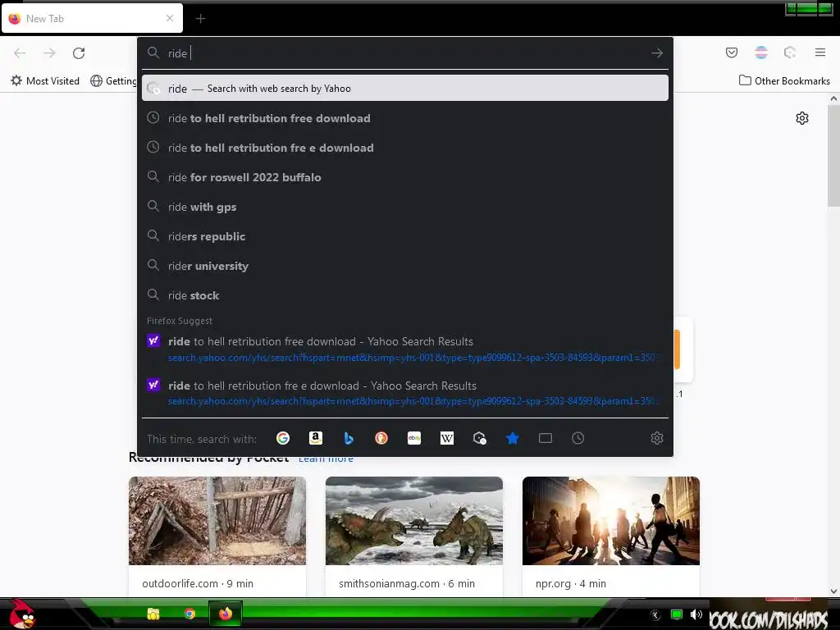Search with Amazon icon this time
Screen dimensions: 840x630
(316, 438)
